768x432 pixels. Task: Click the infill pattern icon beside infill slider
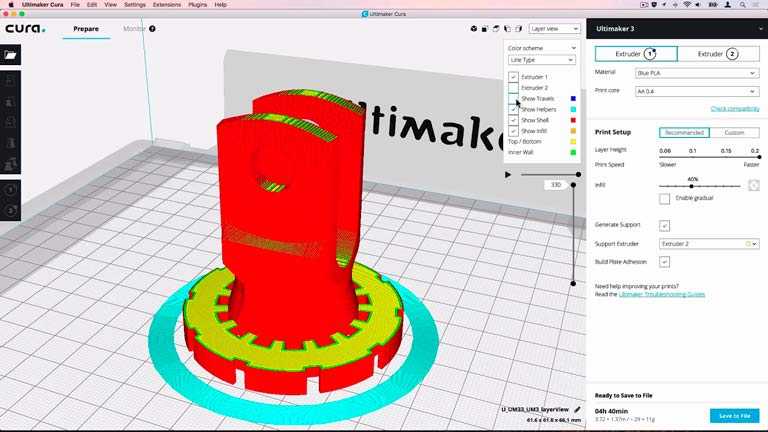[754, 185]
